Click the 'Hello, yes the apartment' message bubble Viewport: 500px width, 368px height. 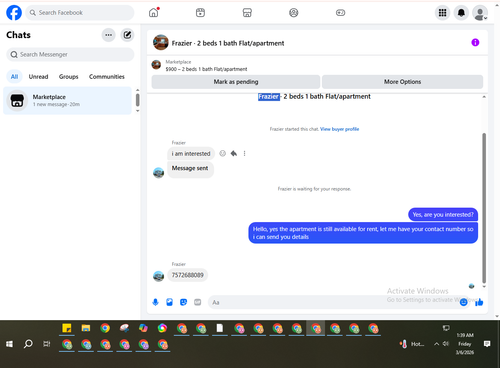tap(363, 233)
